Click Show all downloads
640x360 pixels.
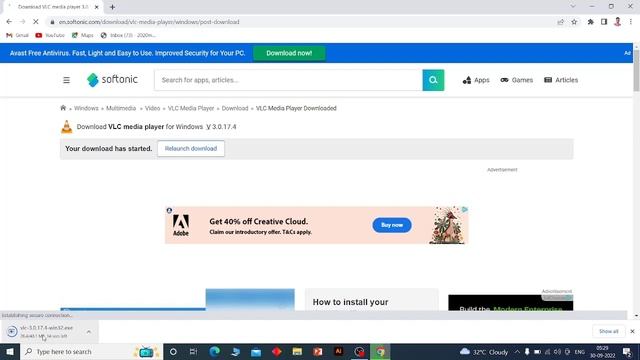[609, 331]
